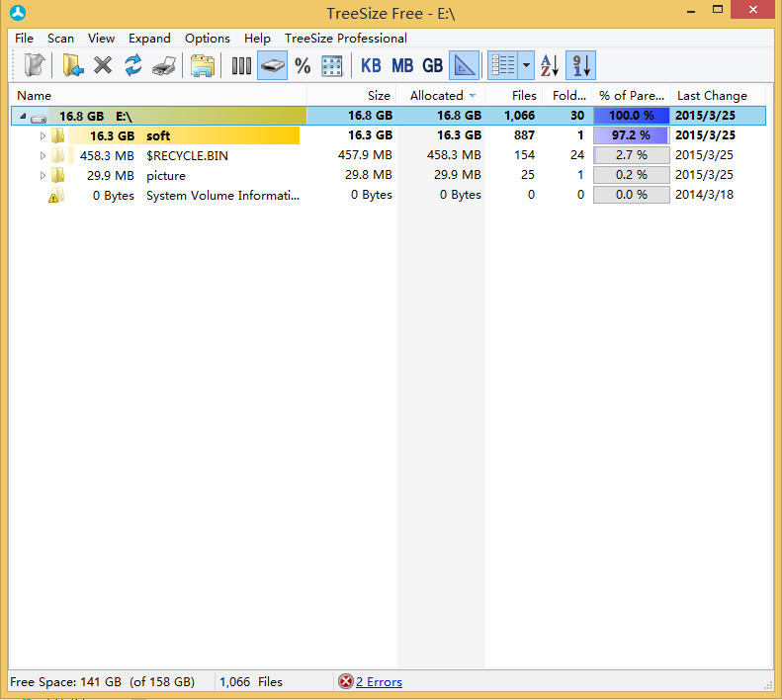
Task: Click the picture folder icon
Action: (58, 175)
